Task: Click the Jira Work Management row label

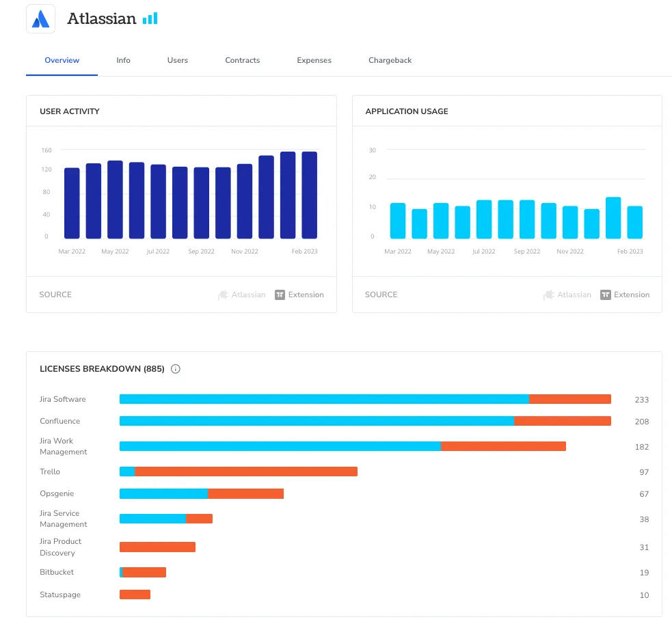Action: [x=63, y=446]
